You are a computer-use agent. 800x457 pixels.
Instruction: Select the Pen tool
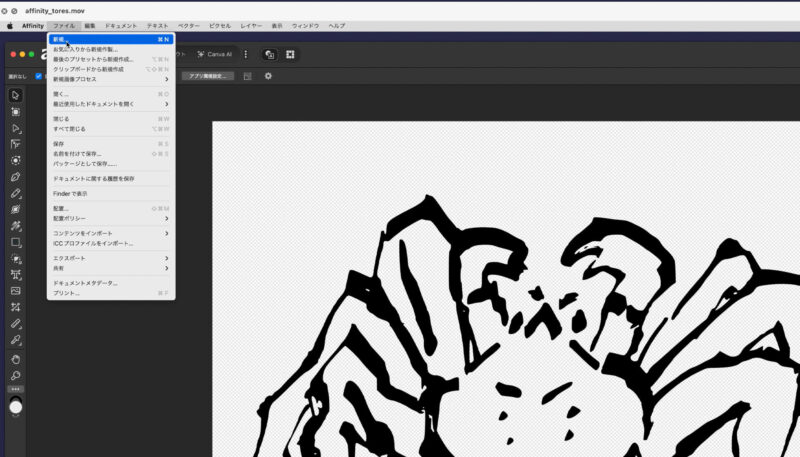[15, 177]
